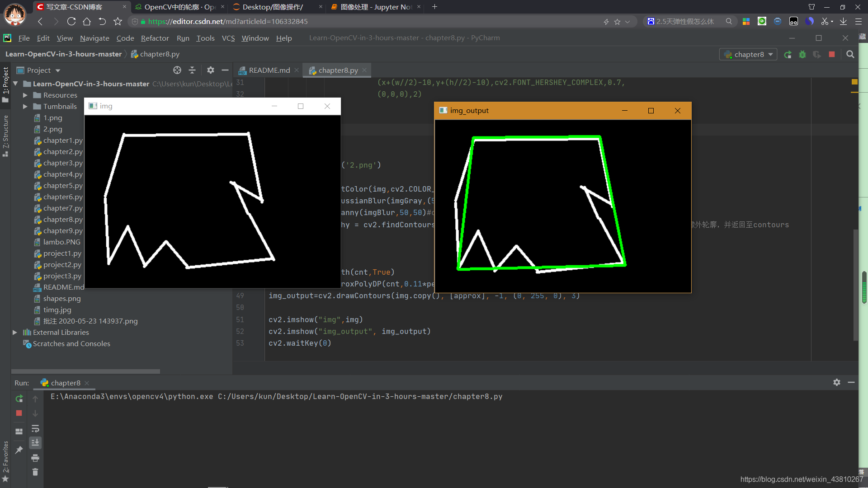The height and width of the screenshot is (488, 868).
Task: Collapse all icon in Project panel
Action: pos(192,70)
